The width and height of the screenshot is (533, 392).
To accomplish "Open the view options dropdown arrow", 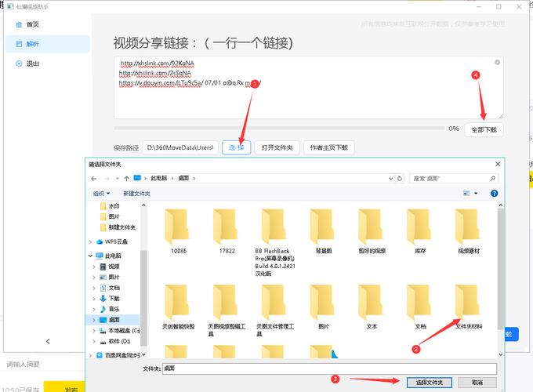I will coord(476,194).
